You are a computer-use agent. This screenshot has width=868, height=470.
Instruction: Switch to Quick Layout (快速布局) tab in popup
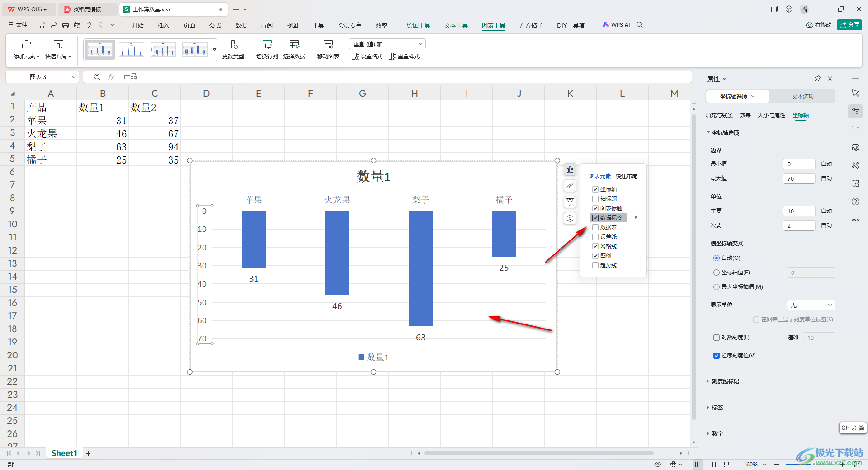[627, 176]
